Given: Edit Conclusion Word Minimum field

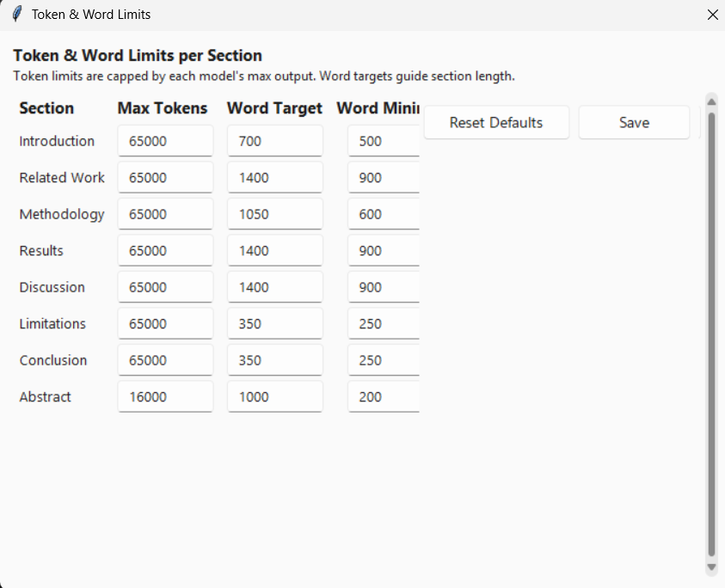Looking at the screenshot, I should pos(384,360).
